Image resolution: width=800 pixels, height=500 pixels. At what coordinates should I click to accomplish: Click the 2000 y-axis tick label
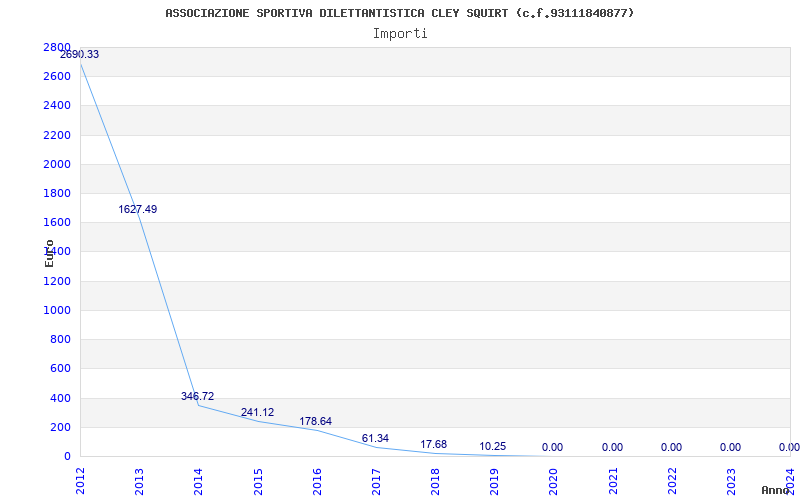pyautogui.click(x=60, y=164)
